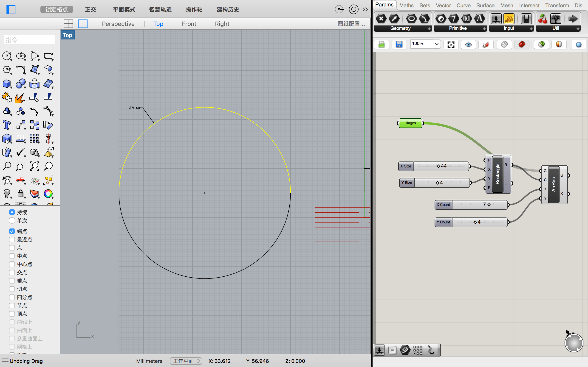The height and width of the screenshot is (367, 588).
Task: Select the 单次 radio button
Action: (12, 221)
